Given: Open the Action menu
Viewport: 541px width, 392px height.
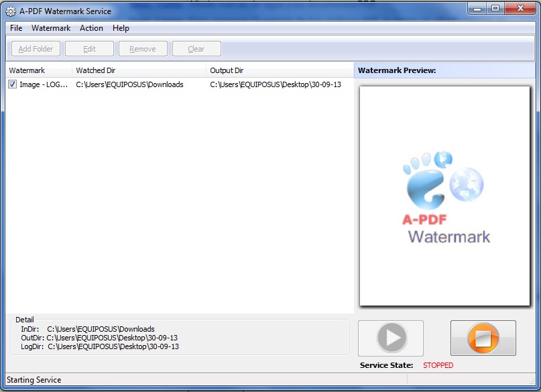Looking at the screenshot, I should tap(91, 28).
